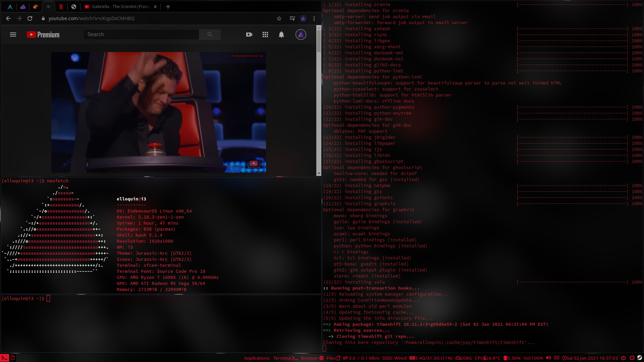Click the 208G disk indicator
This screenshot has height=362, width=644.
[464, 358]
